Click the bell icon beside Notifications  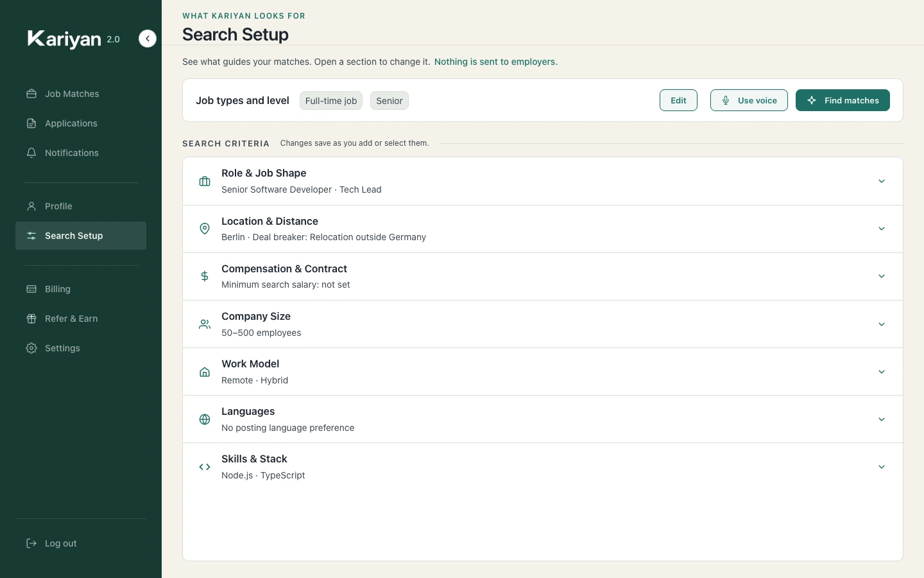(31, 153)
